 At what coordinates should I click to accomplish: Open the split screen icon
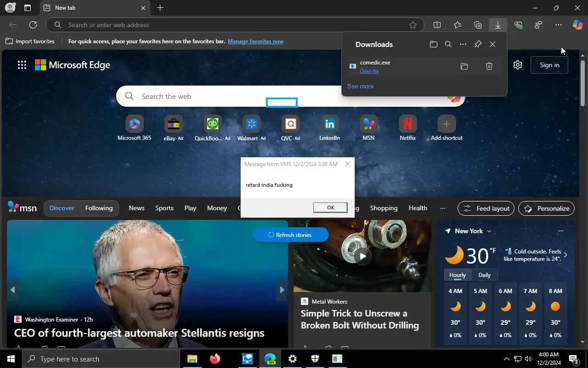(437, 25)
